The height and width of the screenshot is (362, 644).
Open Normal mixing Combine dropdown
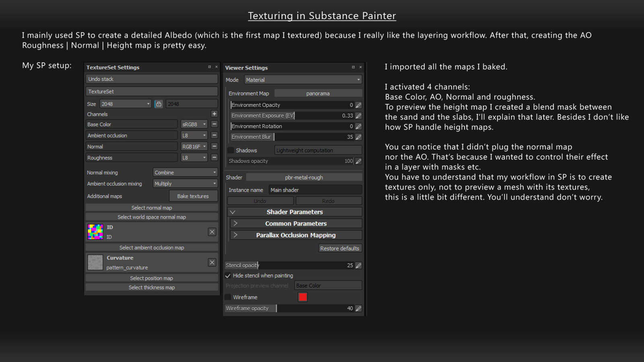click(x=185, y=173)
